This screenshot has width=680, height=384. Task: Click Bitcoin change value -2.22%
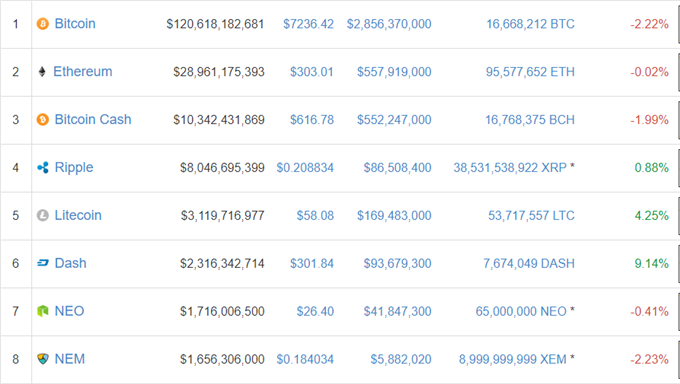[x=649, y=24]
